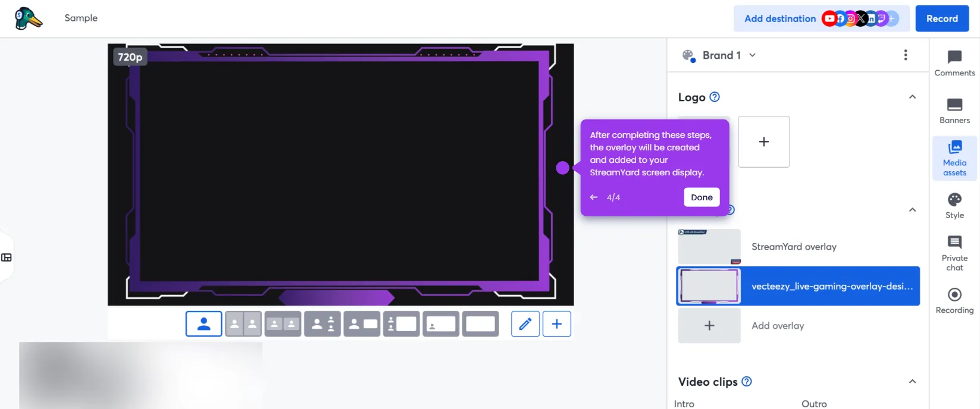Click the YouTube destination icon
The image size is (980, 409).
coord(829,18)
